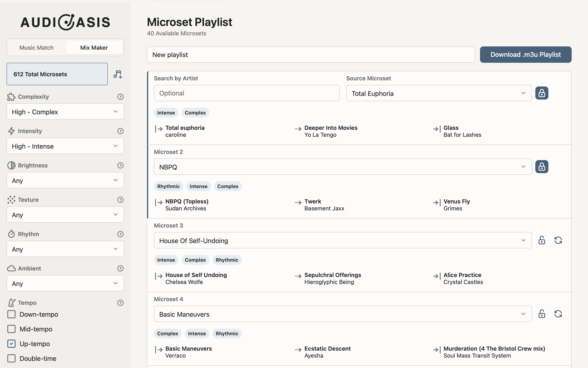
Task: Uncheck the Up-tempo checkbox
Action: [11, 344]
